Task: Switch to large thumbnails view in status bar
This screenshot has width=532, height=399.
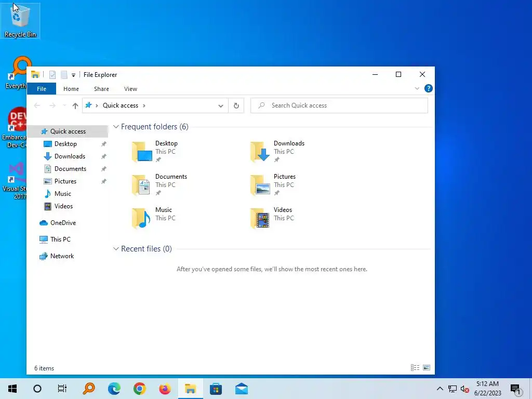Action: [427, 368]
